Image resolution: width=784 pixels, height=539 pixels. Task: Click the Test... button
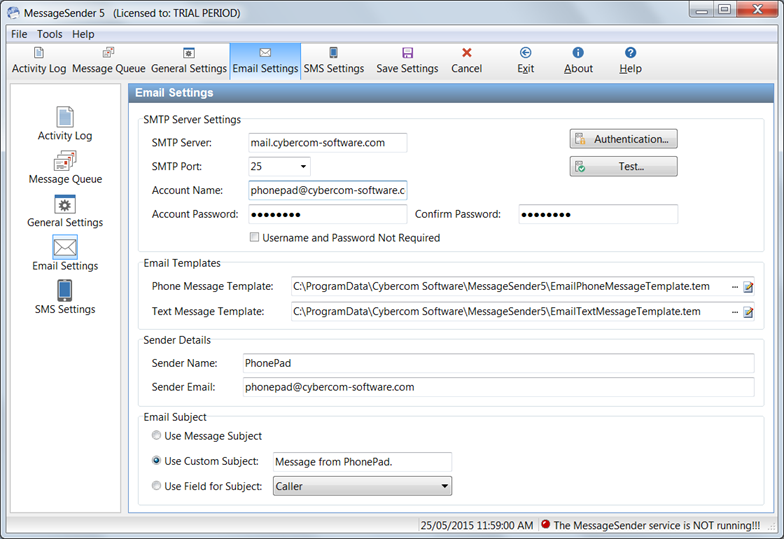click(x=624, y=166)
